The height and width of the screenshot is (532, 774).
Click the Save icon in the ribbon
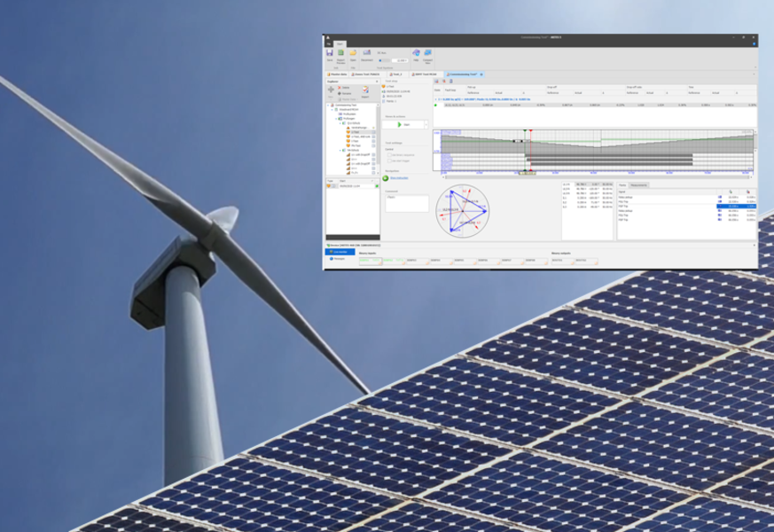(x=330, y=54)
